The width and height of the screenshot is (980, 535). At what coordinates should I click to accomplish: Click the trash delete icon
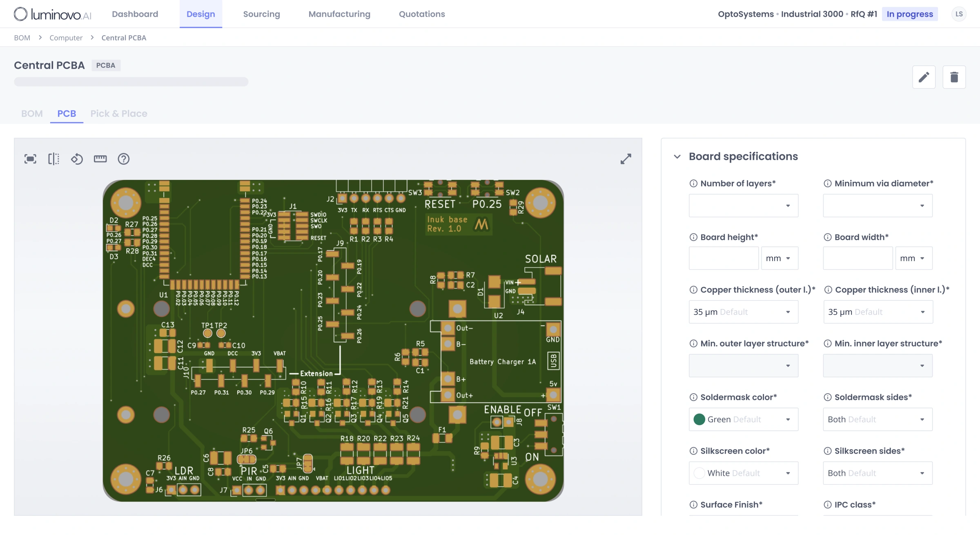coord(954,77)
